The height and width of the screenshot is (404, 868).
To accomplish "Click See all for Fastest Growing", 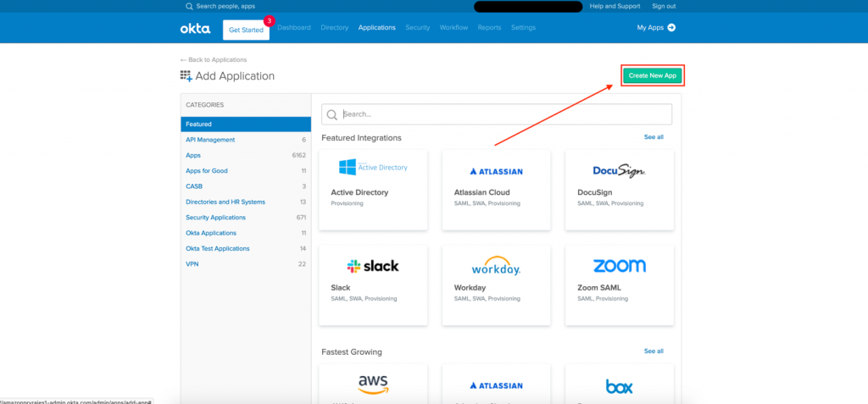I will click(x=654, y=351).
